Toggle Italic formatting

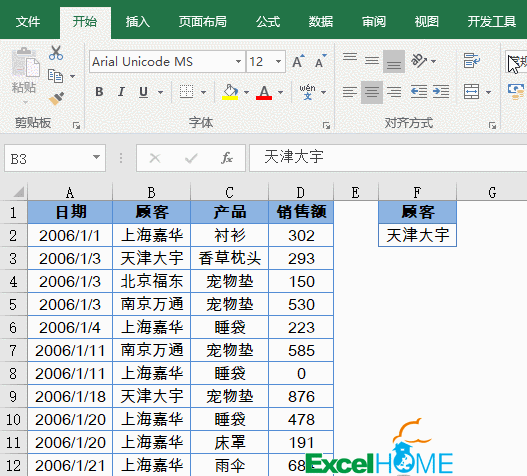click(121, 91)
